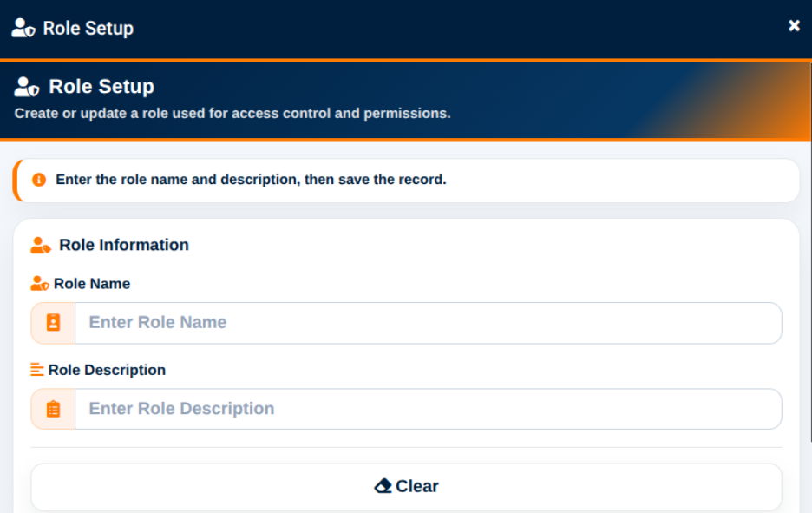This screenshot has height=513, width=812.
Task: Close the Role Setup dialog
Action: (x=794, y=25)
